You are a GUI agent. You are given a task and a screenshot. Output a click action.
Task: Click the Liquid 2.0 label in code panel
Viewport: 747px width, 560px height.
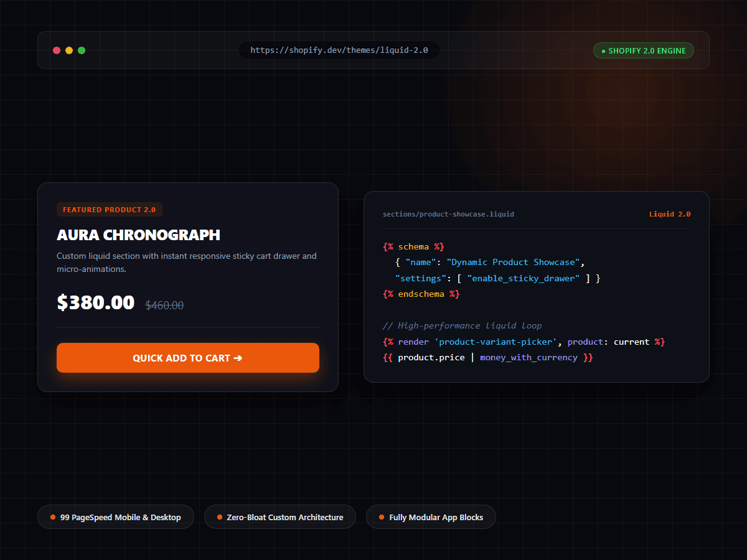(670, 214)
